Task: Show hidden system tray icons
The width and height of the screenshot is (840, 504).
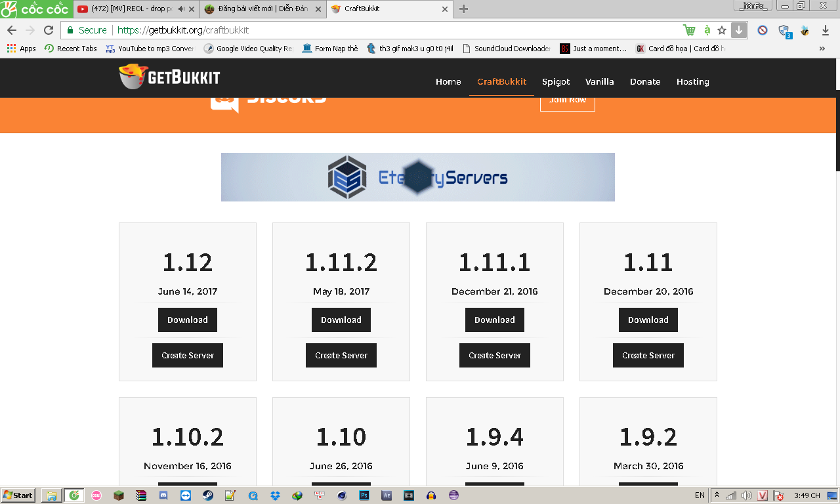Action: pyautogui.click(x=717, y=495)
